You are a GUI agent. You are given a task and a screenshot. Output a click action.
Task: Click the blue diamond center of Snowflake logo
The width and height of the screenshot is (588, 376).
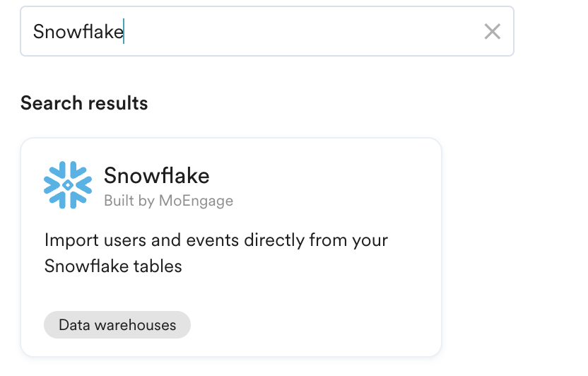[68, 186]
